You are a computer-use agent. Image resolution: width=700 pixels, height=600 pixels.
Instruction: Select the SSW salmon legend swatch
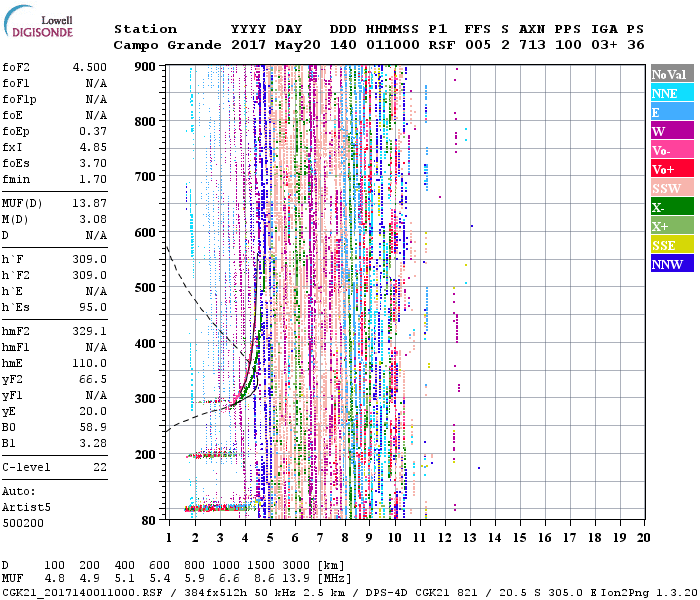point(672,188)
